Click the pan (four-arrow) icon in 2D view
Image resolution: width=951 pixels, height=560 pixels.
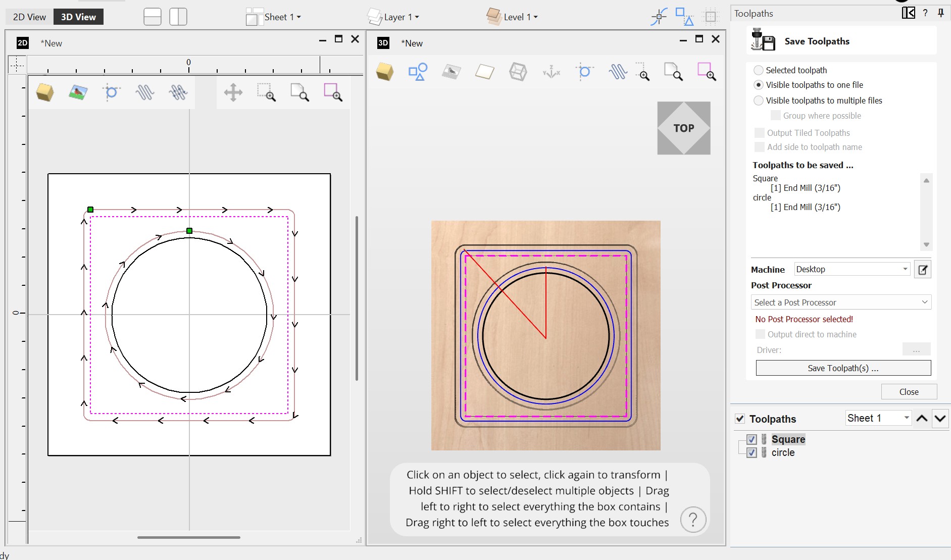(233, 92)
